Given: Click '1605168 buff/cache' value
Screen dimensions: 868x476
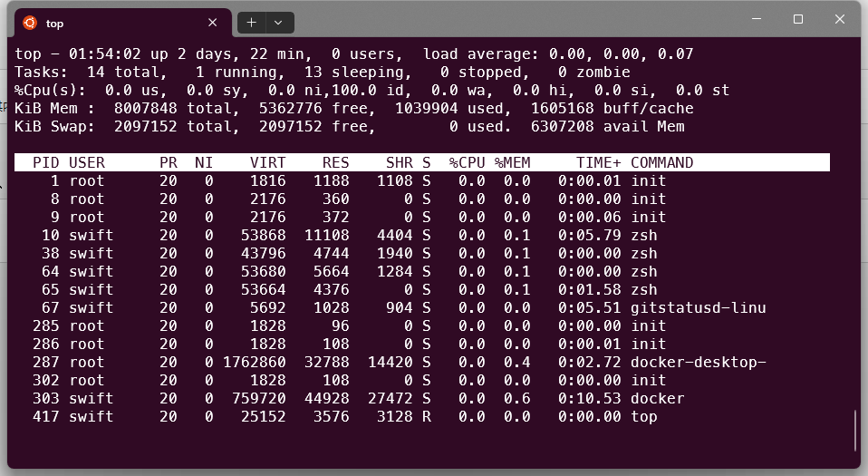Looking at the screenshot, I should tap(612, 109).
